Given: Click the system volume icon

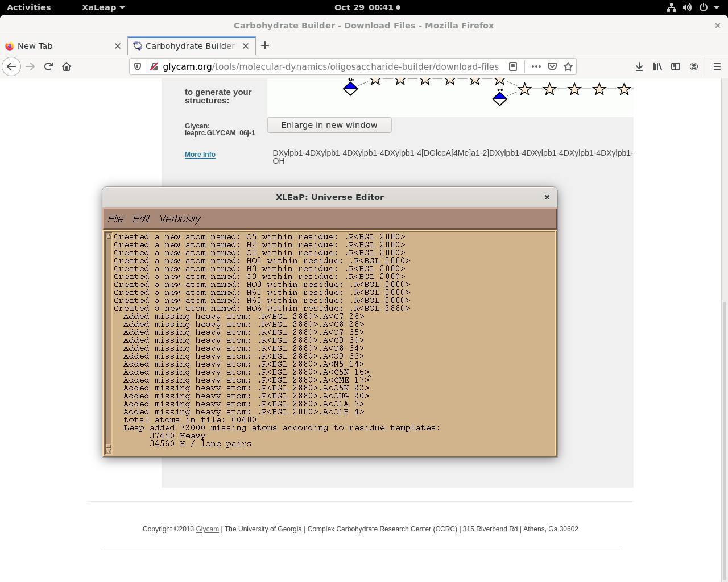Looking at the screenshot, I should (687, 7).
